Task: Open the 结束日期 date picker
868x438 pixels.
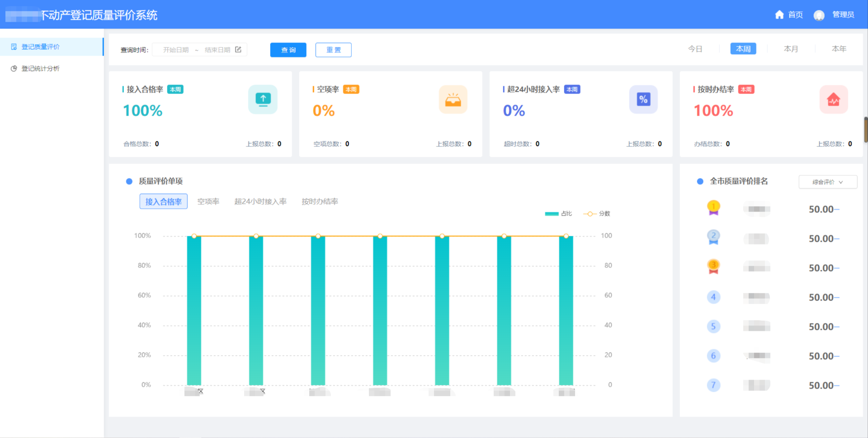Action: (x=217, y=50)
